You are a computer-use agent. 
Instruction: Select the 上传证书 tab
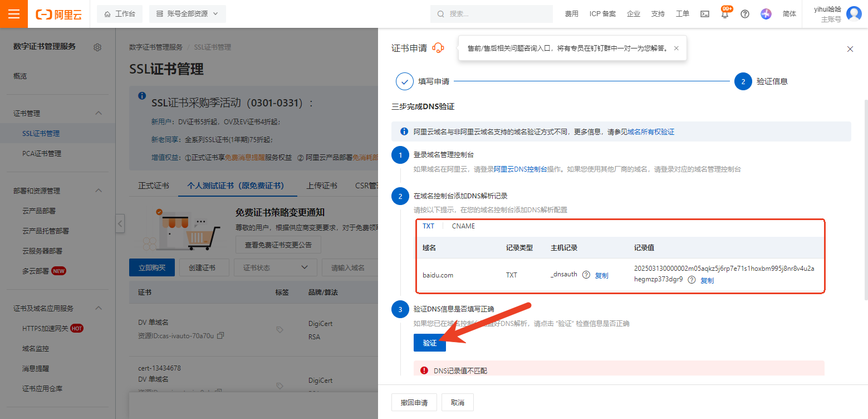coord(322,186)
